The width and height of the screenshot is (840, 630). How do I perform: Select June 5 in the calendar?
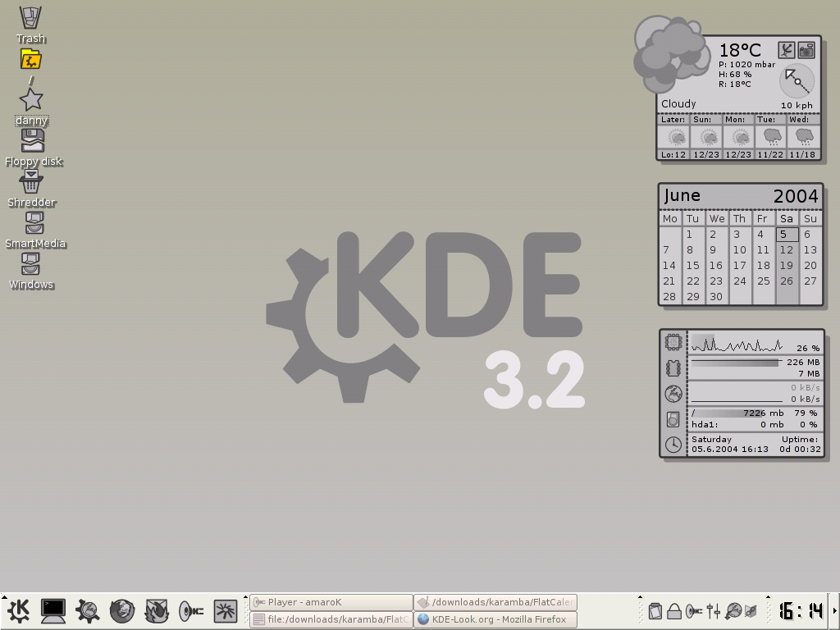coord(787,234)
